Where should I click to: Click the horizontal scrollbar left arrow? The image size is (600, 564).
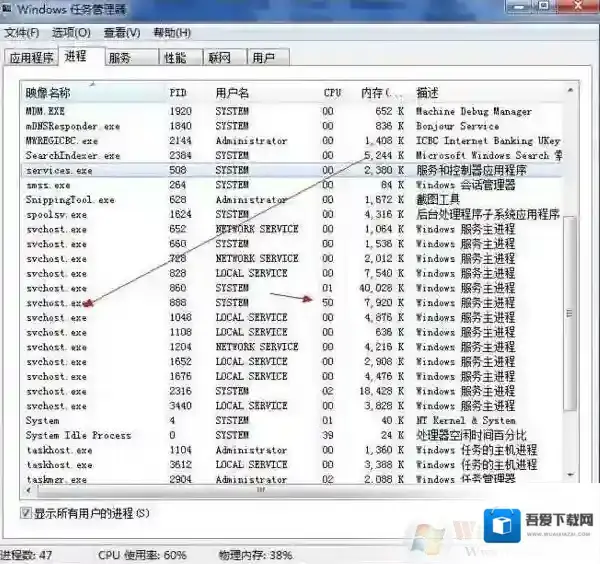click(29, 490)
